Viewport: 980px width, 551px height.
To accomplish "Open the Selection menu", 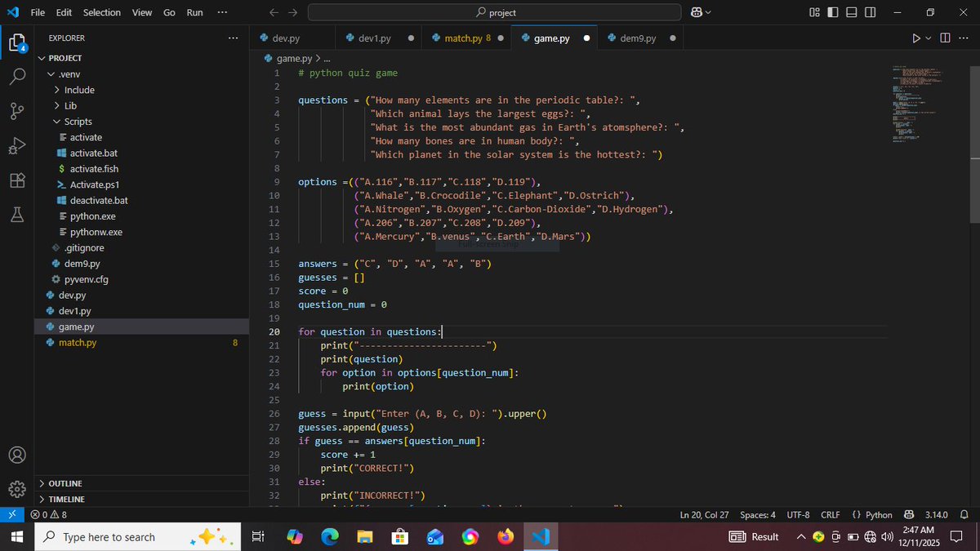I will click(101, 12).
